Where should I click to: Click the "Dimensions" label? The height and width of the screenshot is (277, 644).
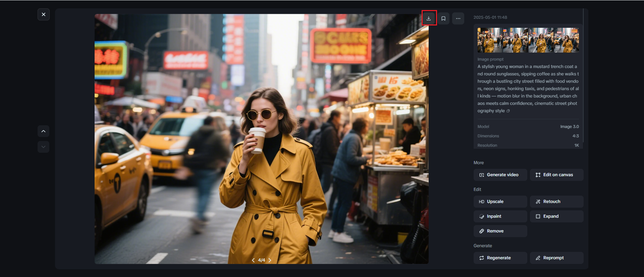(488, 136)
